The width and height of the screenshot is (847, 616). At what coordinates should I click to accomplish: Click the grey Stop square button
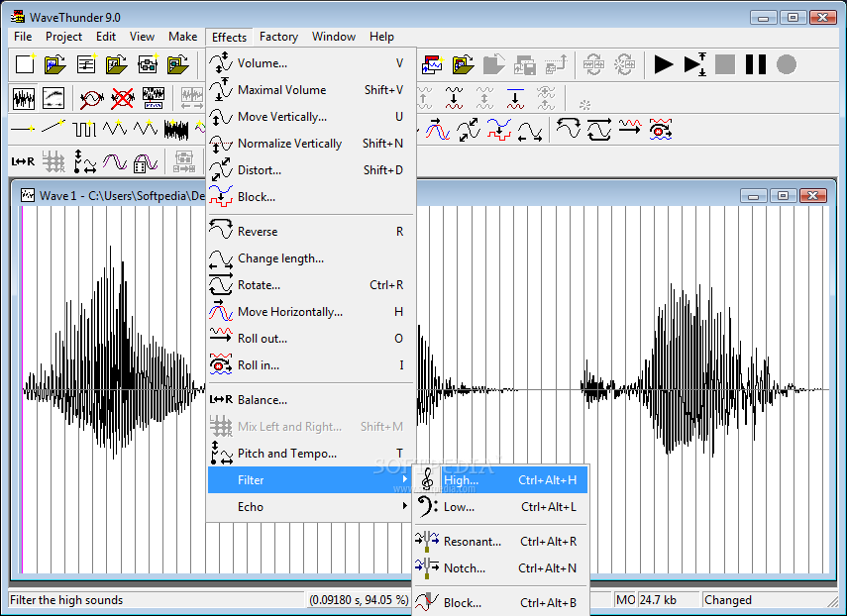(725, 64)
